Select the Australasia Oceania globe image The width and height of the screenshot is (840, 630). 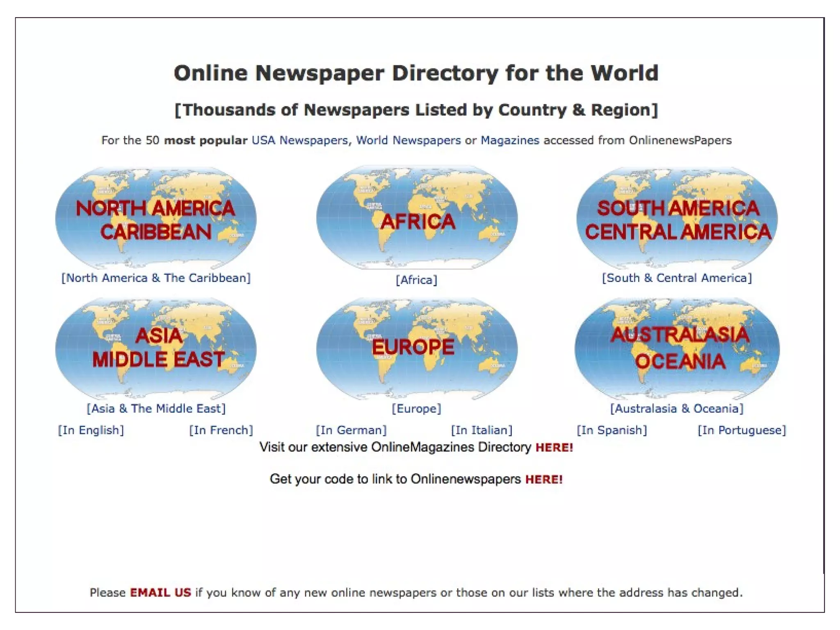pyautogui.click(x=677, y=348)
